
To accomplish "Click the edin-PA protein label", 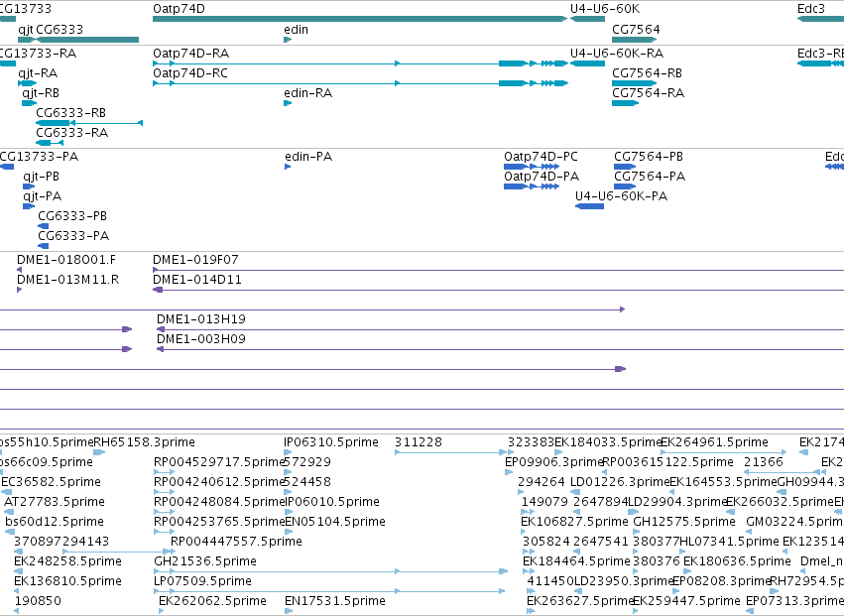I will point(308,157).
